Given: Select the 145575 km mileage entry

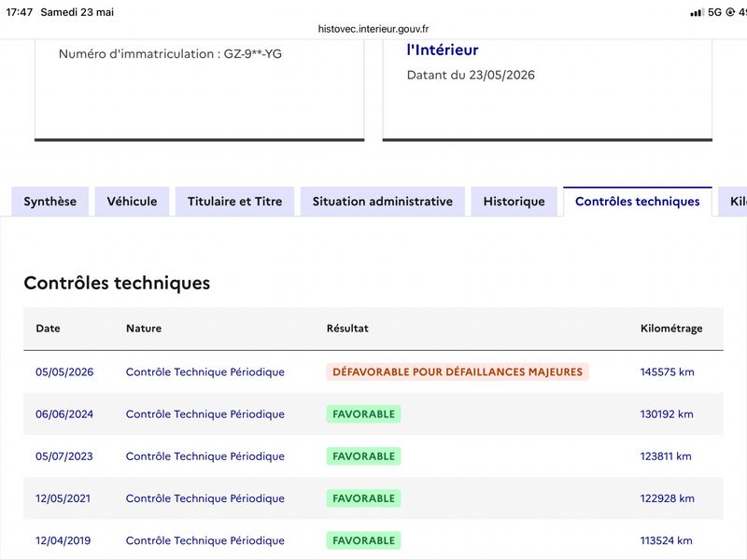Looking at the screenshot, I should (x=667, y=371).
